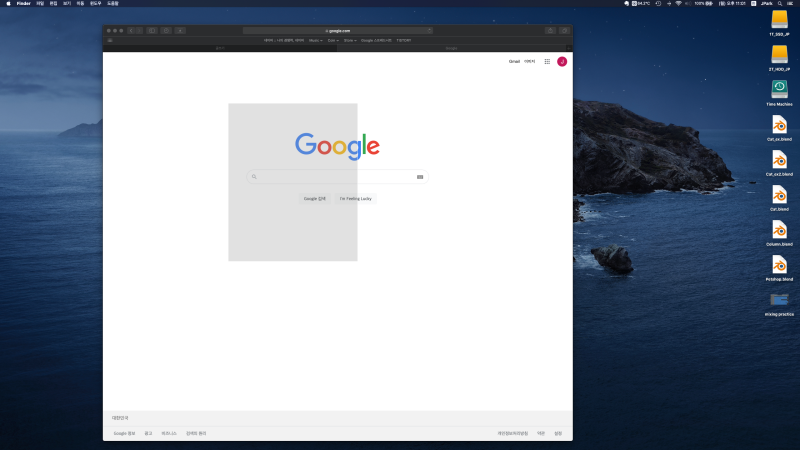This screenshot has height=450, width=800.
Task: Open the second menu after Finder
Action: click(x=53, y=4)
